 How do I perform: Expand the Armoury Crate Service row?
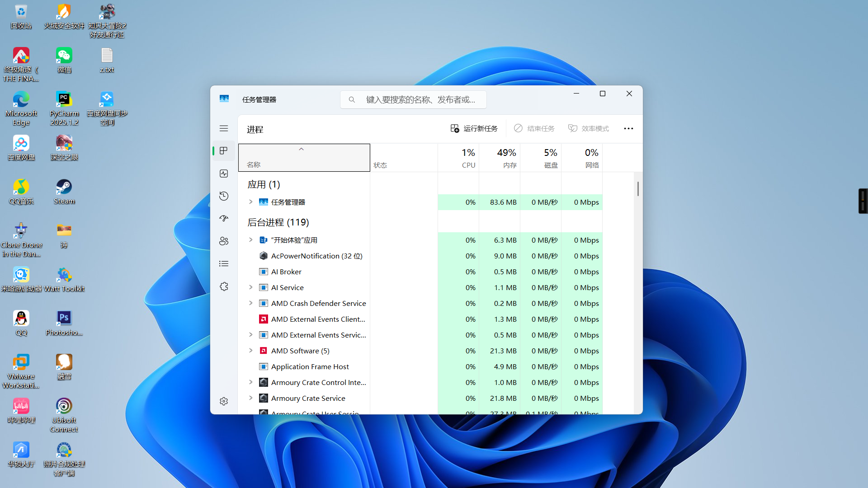251,398
